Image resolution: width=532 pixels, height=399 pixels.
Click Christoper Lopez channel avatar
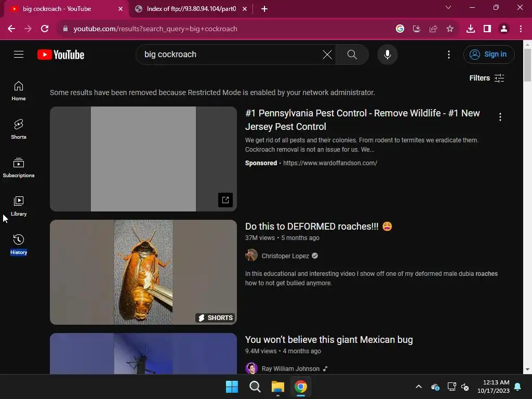click(x=251, y=255)
